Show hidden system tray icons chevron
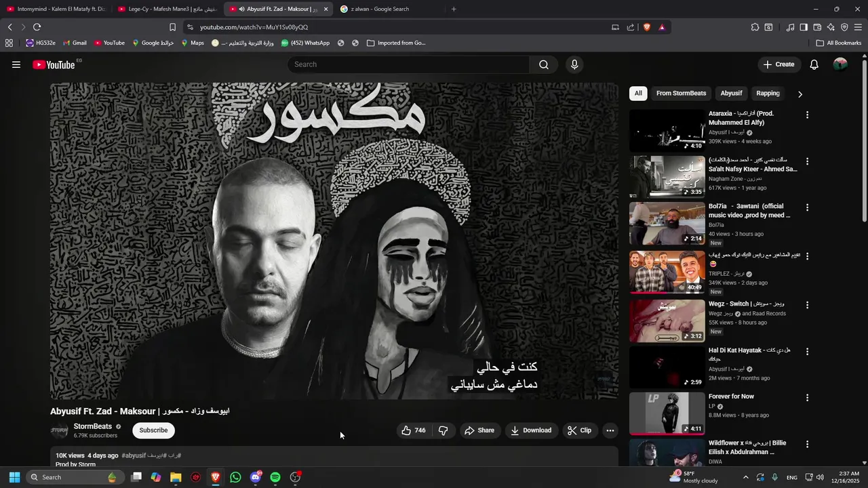 746,477
